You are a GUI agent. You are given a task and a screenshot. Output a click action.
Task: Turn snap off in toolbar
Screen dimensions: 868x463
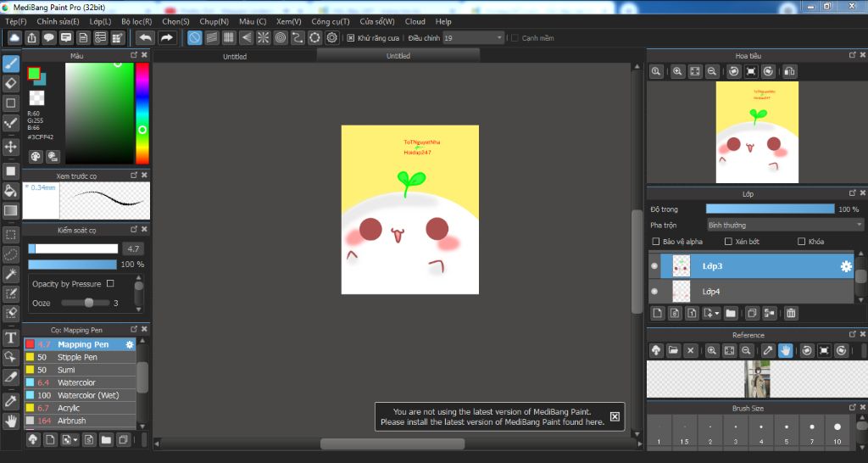tap(194, 37)
